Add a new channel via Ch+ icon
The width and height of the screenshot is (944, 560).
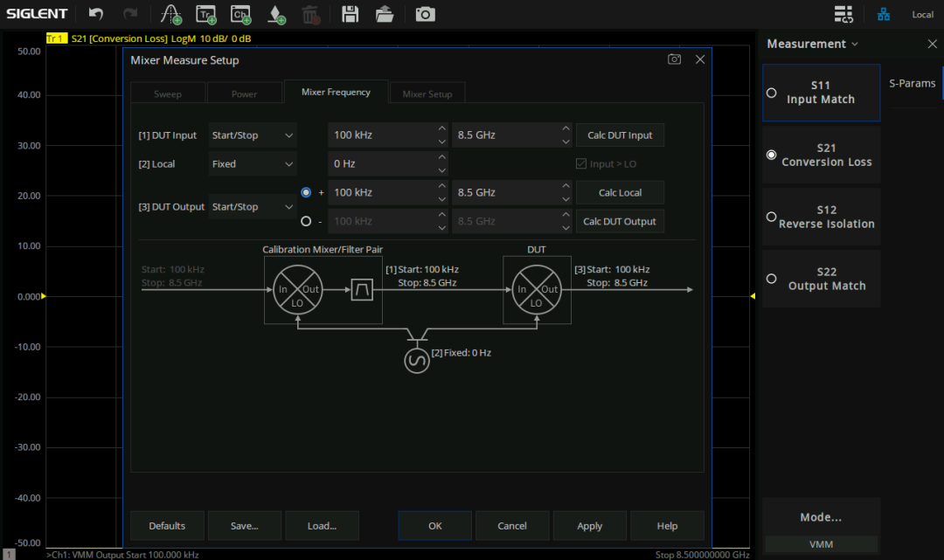pyautogui.click(x=240, y=14)
